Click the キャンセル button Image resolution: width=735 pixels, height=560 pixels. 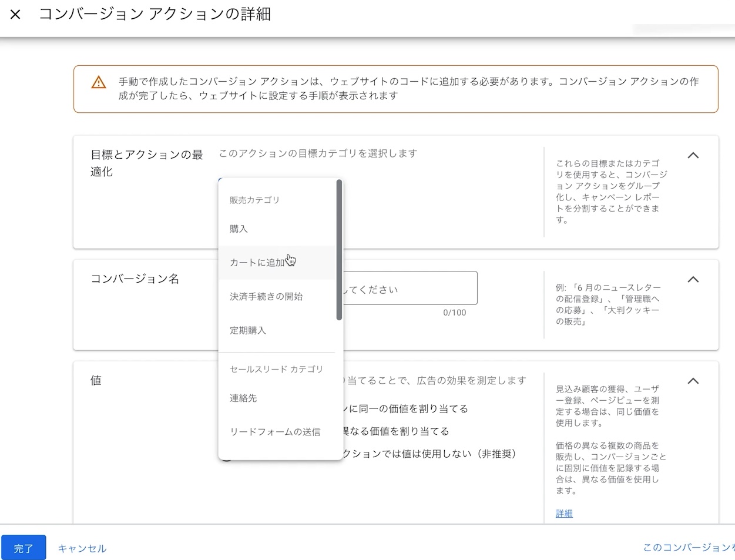pos(82,548)
